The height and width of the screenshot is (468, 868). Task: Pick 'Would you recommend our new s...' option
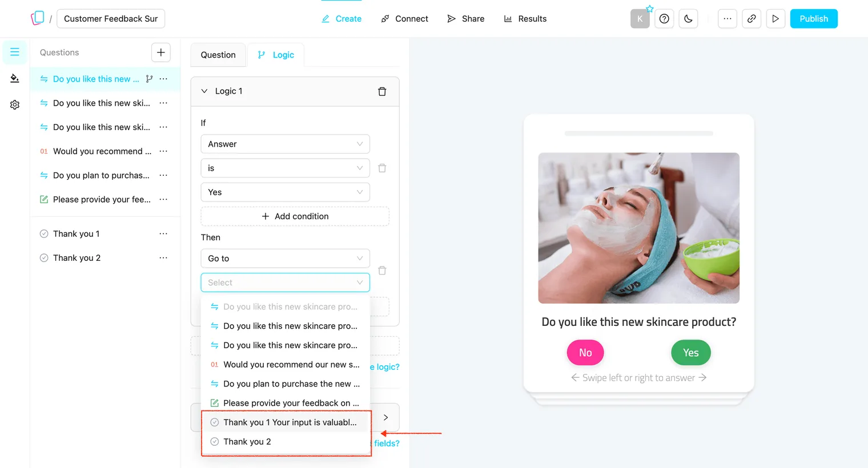click(x=286, y=365)
